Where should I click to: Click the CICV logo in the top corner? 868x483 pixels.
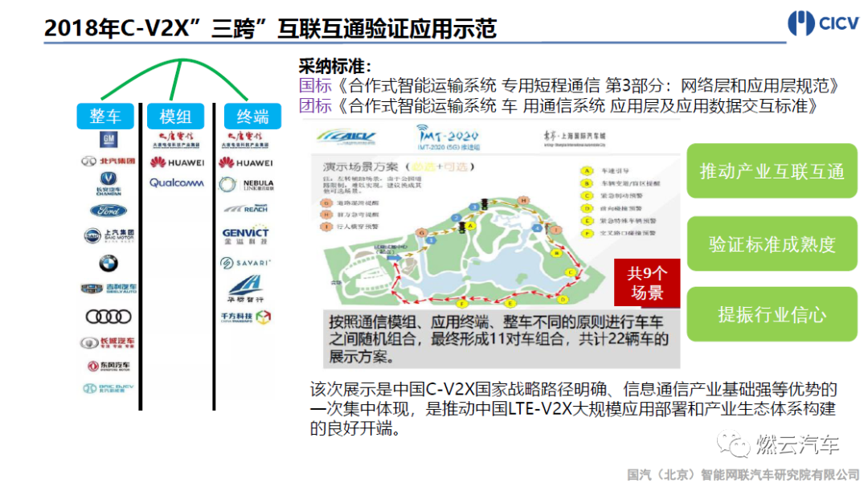(x=823, y=23)
